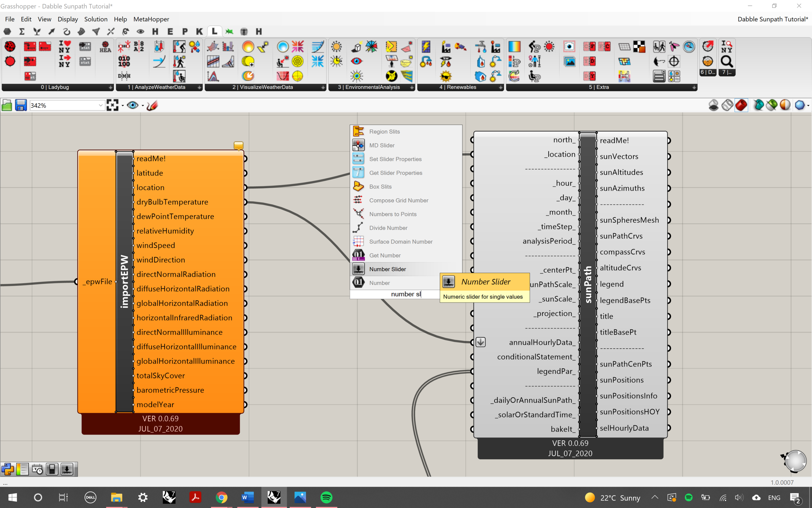Click the zoom level dropdown at 342%
Screen dimensions: 812x508
point(67,105)
